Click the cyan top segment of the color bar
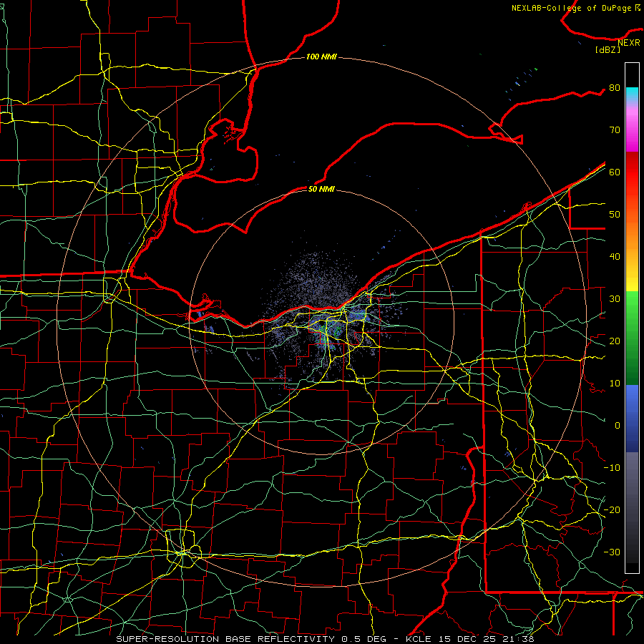 pyautogui.click(x=632, y=94)
